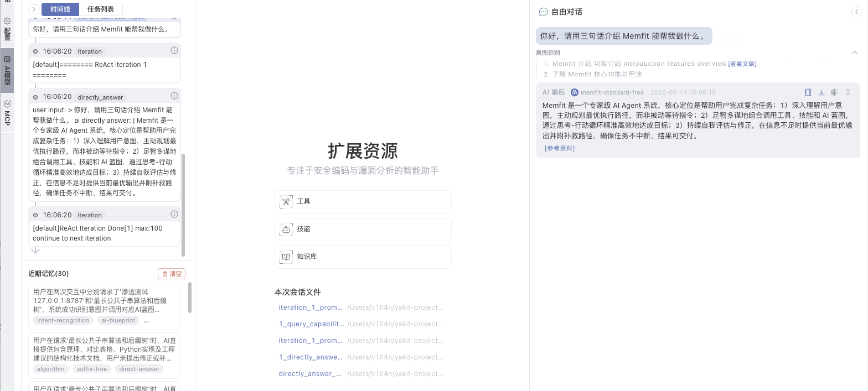868x391 pixels.
Task: Click the 扩展资源 title
Action: click(x=363, y=151)
